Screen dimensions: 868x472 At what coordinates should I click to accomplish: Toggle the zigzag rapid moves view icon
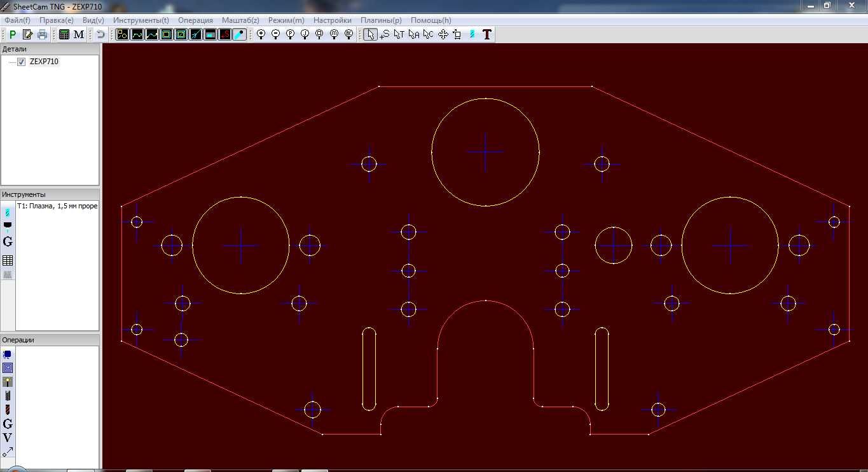click(152, 34)
